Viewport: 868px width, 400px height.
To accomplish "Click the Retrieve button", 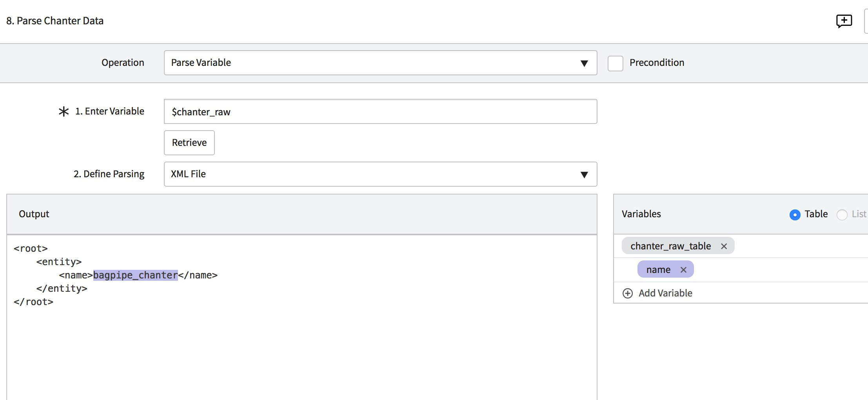I will [189, 143].
